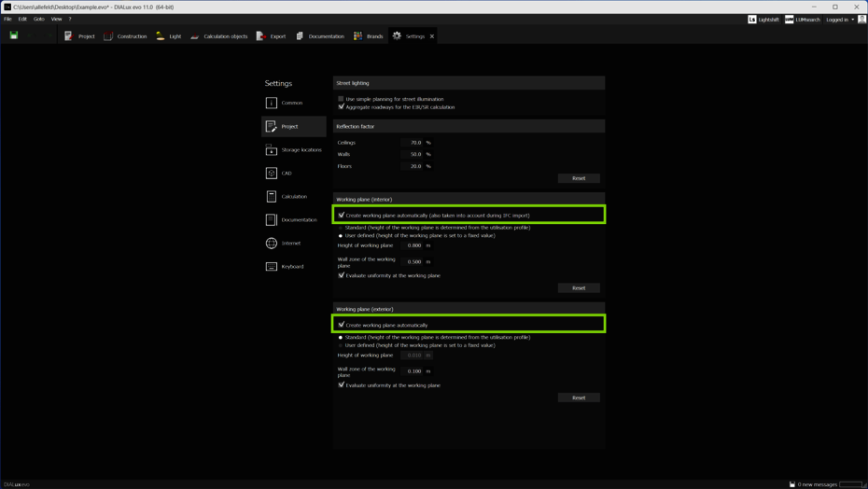Enable simple planning for street illumination

click(341, 99)
